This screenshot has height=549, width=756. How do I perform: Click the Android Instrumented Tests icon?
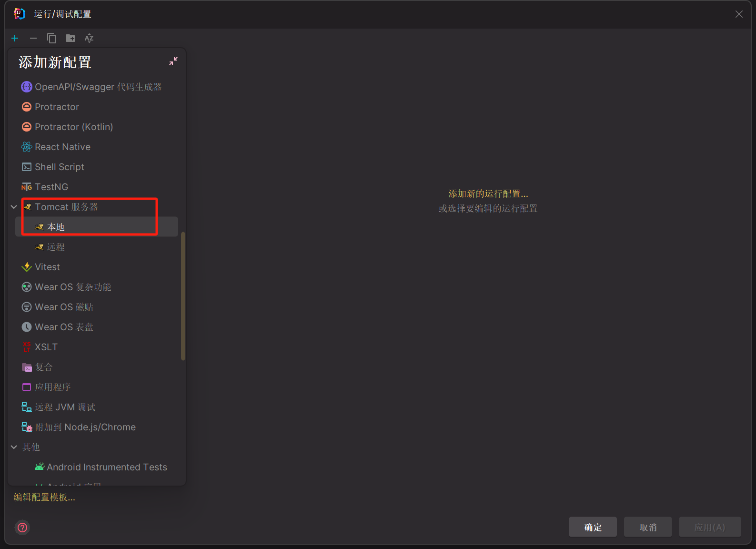click(40, 467)
